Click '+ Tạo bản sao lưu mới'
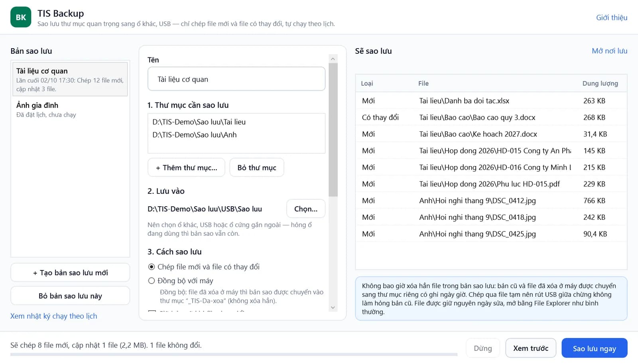This screenshot has height=364, width=638. coord(70,273)
